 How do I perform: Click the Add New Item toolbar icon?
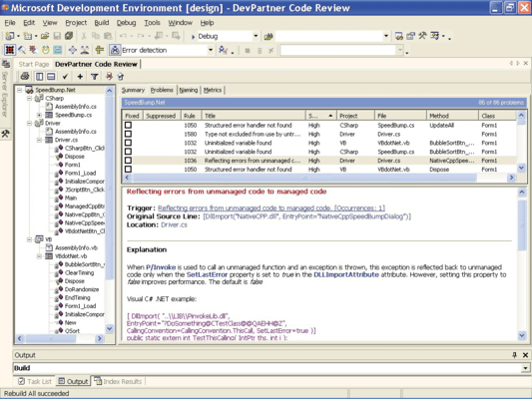click(x=28, y=36)
